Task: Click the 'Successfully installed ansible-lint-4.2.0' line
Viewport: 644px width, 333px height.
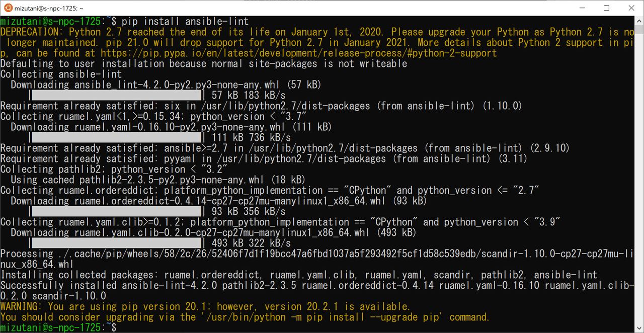Action: [317, 291]
